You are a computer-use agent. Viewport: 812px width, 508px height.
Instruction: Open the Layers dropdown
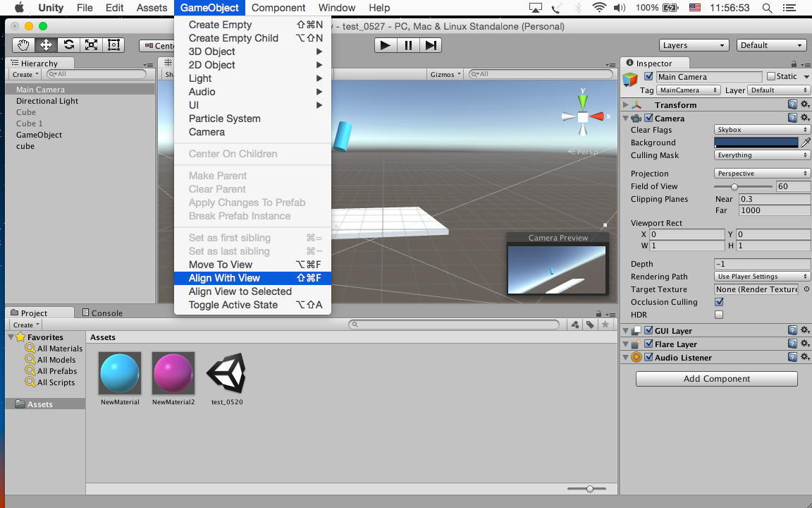point(694,45)
